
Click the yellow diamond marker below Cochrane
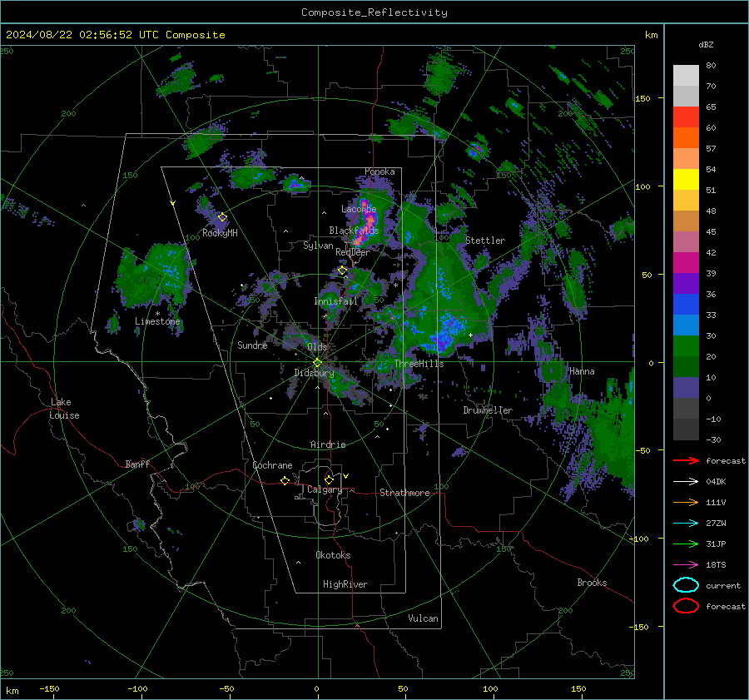285,481
